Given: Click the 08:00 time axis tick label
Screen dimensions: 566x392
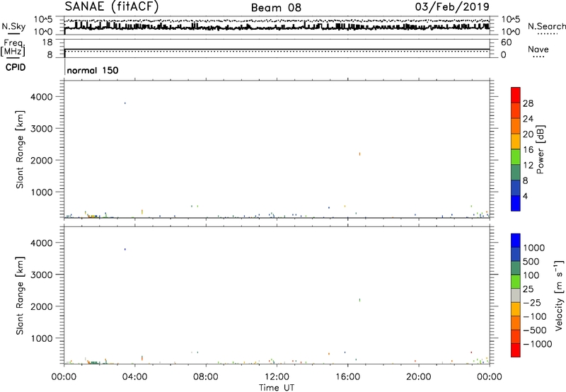Looking at the screenshot, I should tap(206, 377).
